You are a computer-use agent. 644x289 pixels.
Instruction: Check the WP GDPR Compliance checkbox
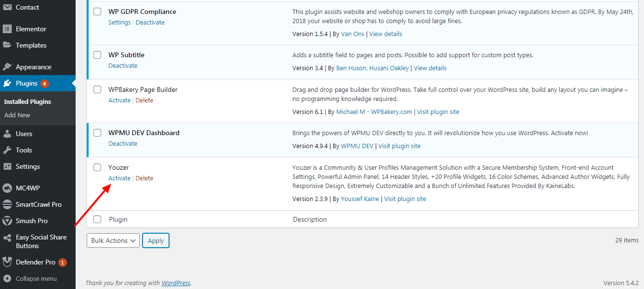tap(97, 12)
